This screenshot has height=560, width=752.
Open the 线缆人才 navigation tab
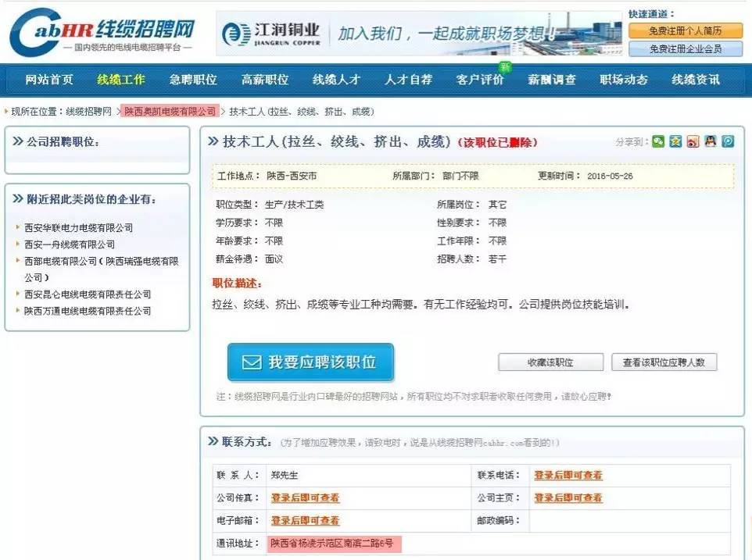pos(336,80)
